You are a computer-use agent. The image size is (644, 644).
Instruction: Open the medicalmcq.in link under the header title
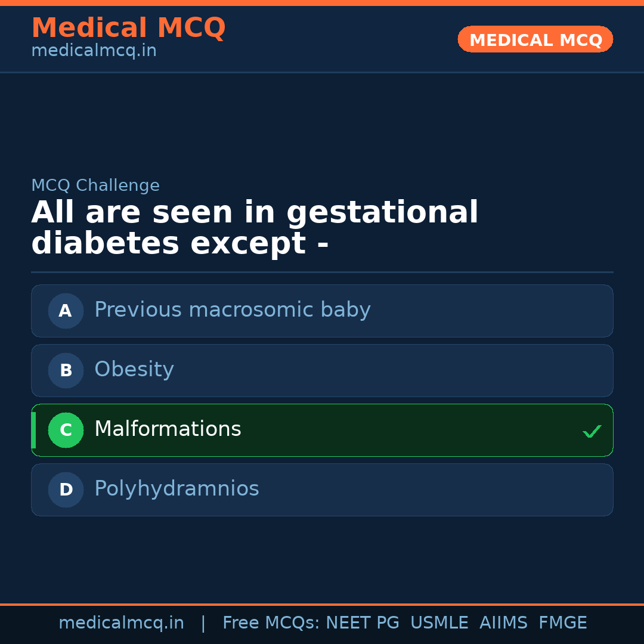94,51
